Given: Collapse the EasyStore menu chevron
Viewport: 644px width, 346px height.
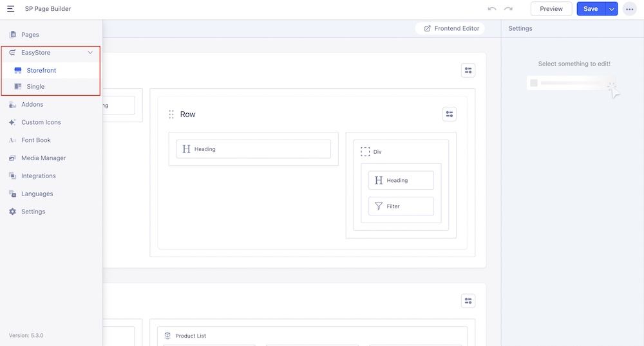Looking at the screenshot, I should (90, 53).
